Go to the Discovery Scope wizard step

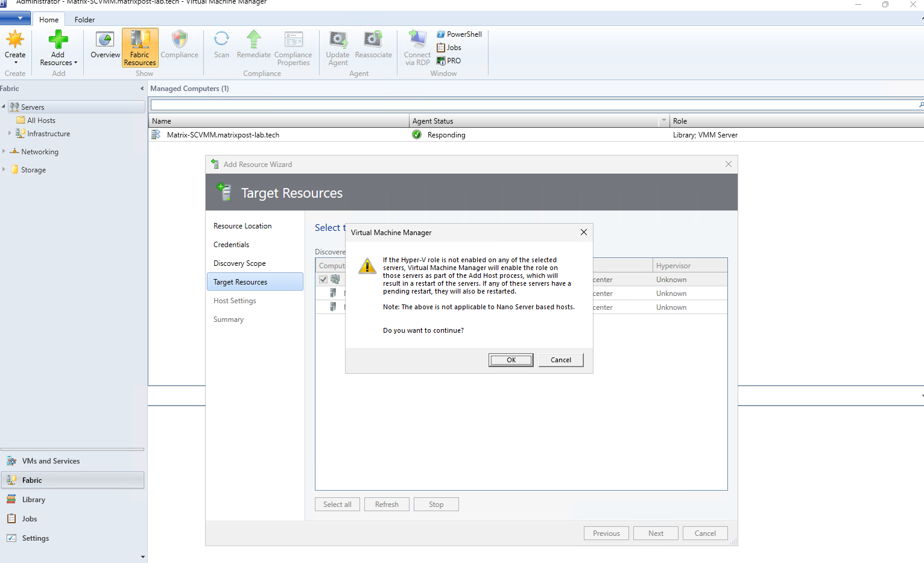coord(239,263)
